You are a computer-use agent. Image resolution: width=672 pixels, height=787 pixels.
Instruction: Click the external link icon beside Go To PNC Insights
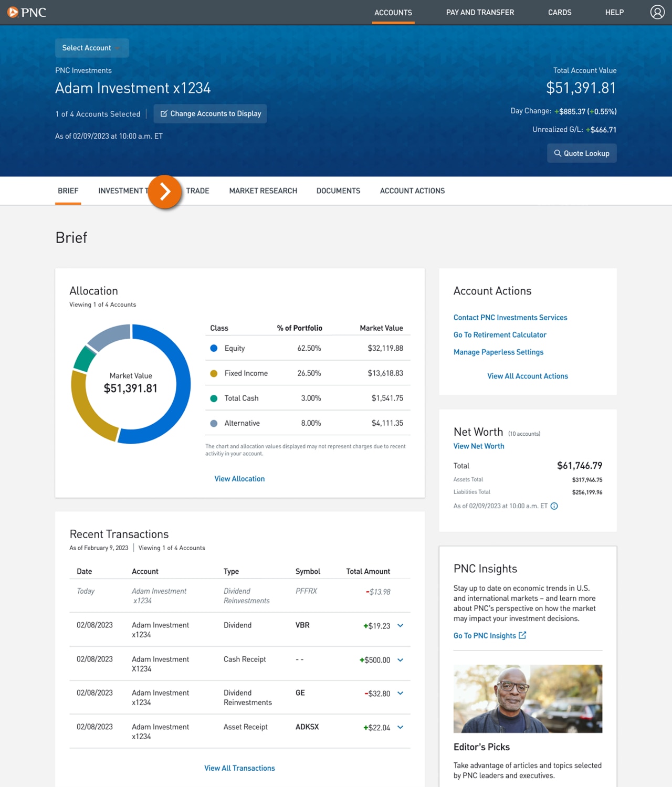[522, 635]
